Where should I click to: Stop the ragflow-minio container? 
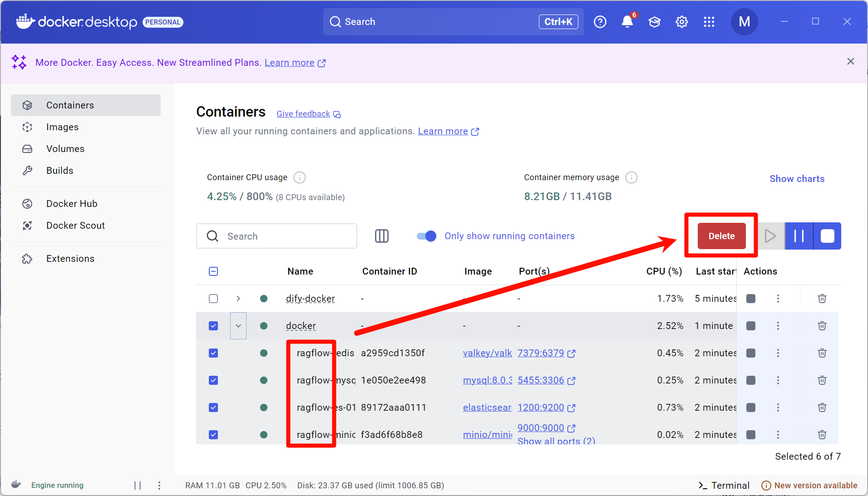(751, 435)
